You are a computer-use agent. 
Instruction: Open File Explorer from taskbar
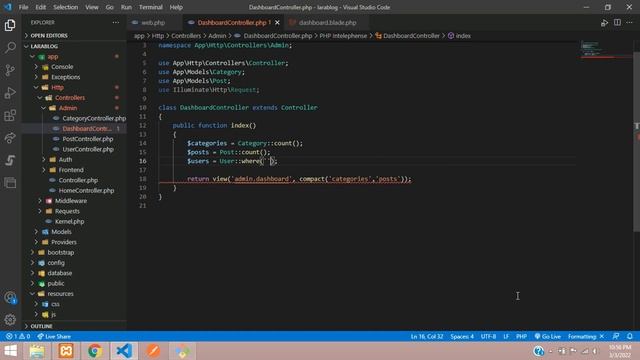(37, 351)
